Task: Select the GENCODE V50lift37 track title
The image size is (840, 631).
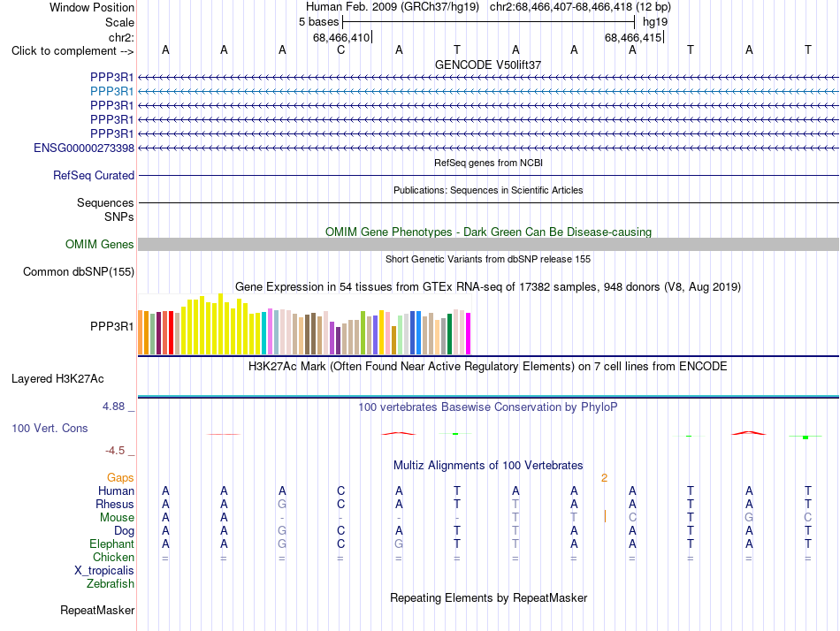Action: tap(488, 65)
